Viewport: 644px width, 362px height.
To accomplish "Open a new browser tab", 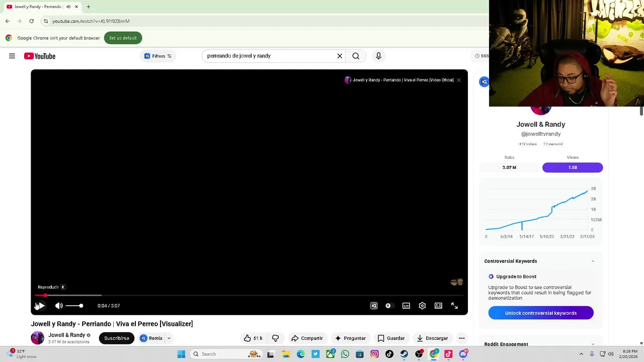I will [x=89, y=7].
